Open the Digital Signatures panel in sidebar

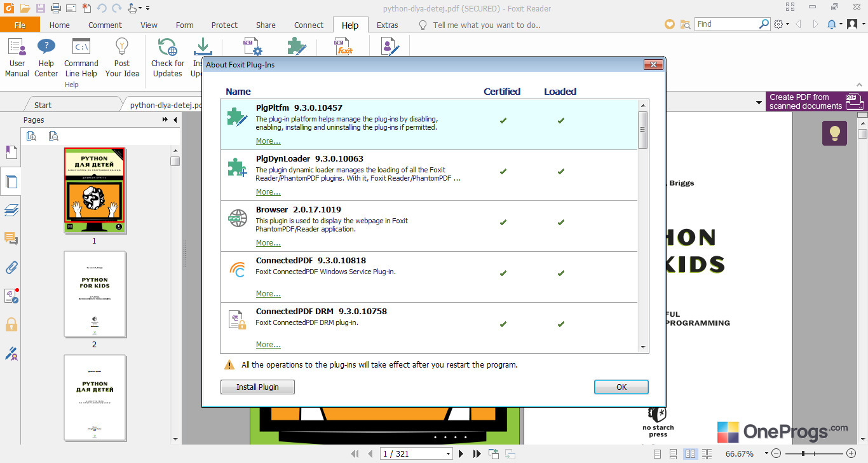11,353
